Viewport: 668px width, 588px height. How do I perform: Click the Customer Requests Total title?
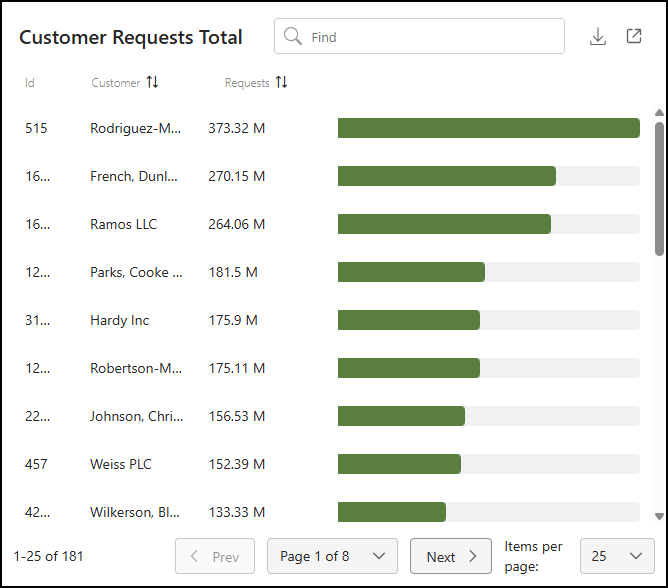click(x=131, y=37)
